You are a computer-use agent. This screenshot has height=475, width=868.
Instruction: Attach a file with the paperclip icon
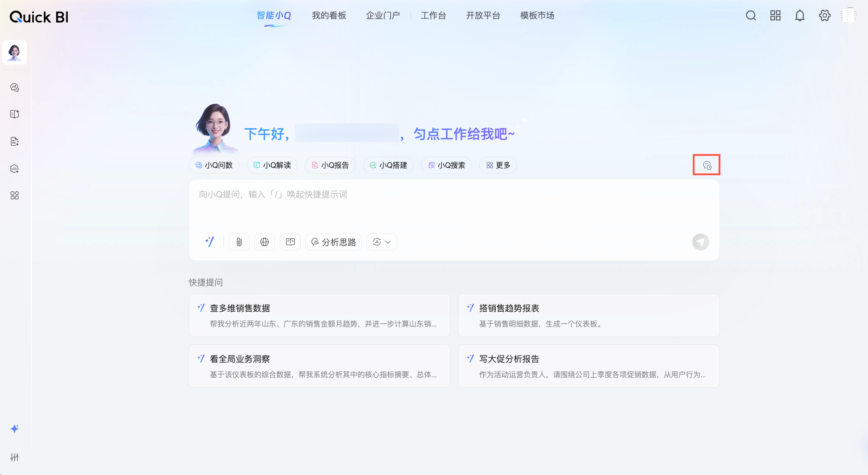pyautogui.click(x=239, y=242)
